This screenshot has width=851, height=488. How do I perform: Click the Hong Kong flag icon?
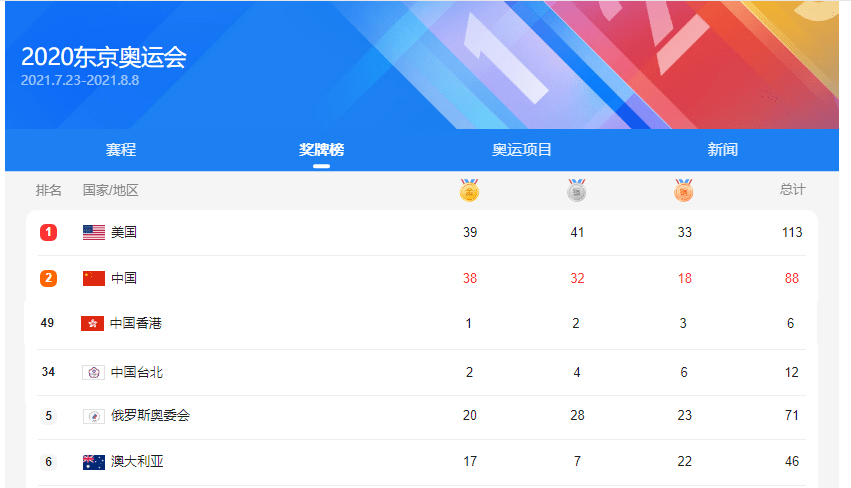tap(93, 323)
